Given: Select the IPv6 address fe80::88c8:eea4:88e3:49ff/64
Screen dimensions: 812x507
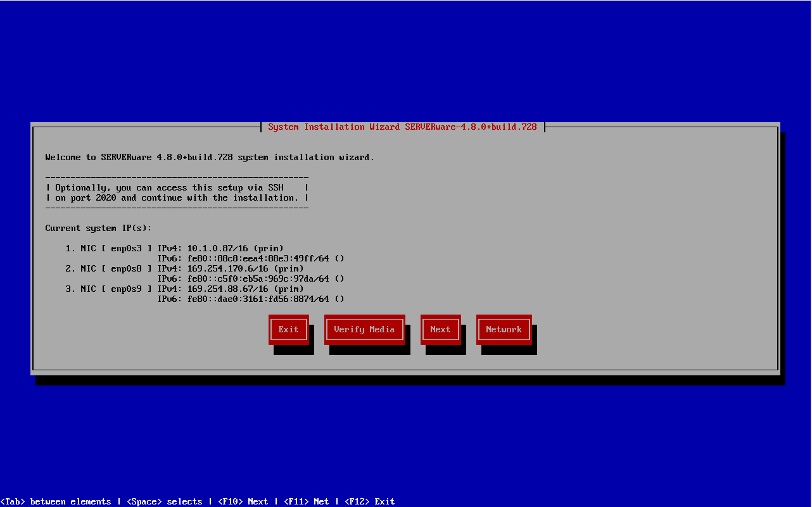Looking at the screenshot, I should coord(258,258).
